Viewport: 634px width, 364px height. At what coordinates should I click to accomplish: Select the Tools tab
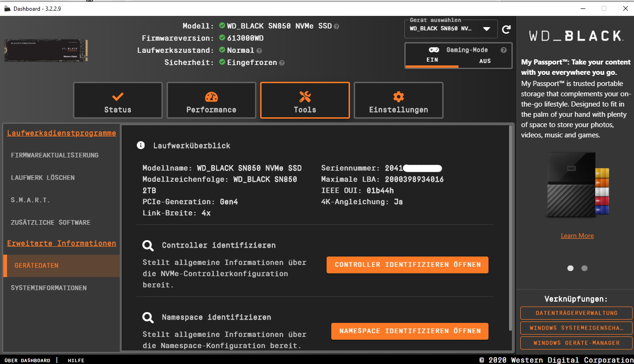pyautogui.click(x=305, y=100)
